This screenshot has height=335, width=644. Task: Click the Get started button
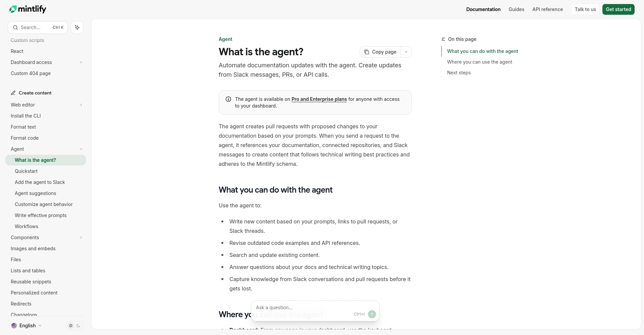[x=618, y=9]
